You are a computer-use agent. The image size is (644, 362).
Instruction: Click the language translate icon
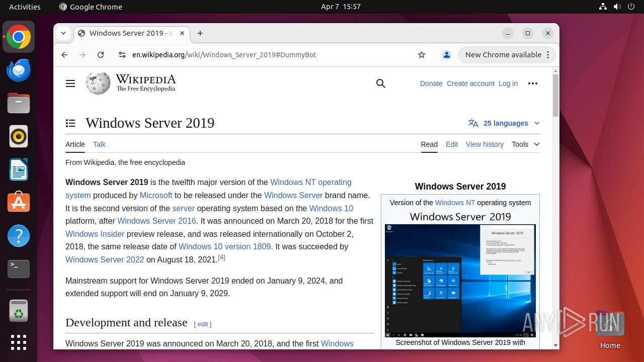click(x=473, y=123)
